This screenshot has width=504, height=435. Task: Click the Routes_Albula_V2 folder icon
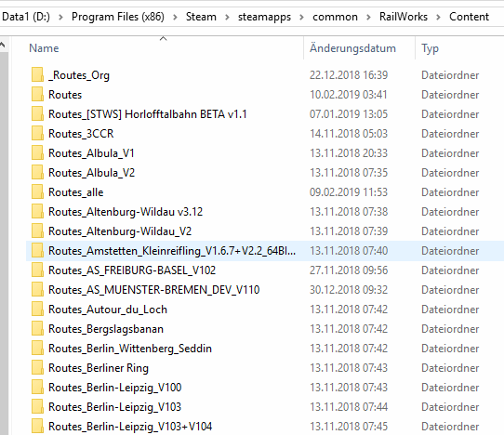pos(37,173)
